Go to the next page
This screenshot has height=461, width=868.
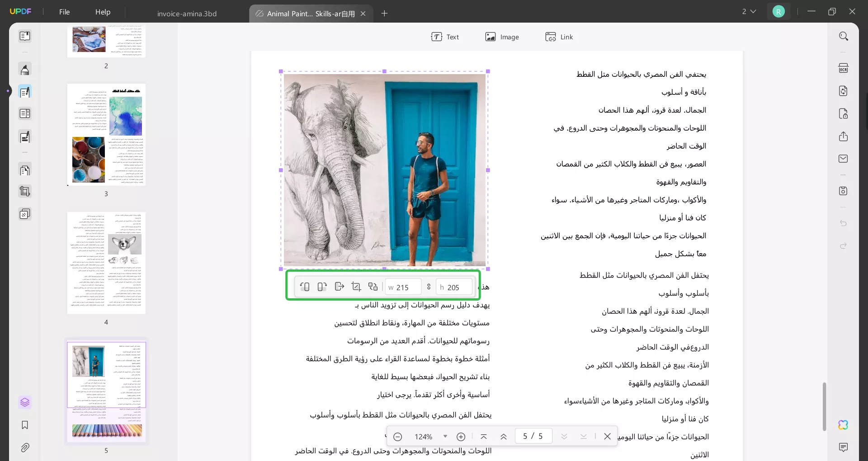pos(564,437)
